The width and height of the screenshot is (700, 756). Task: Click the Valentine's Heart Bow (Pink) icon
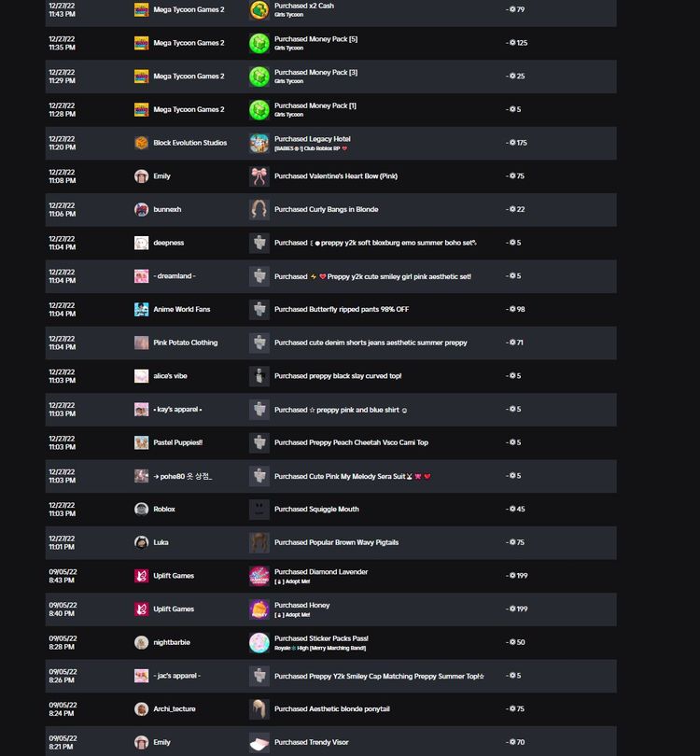259,176
